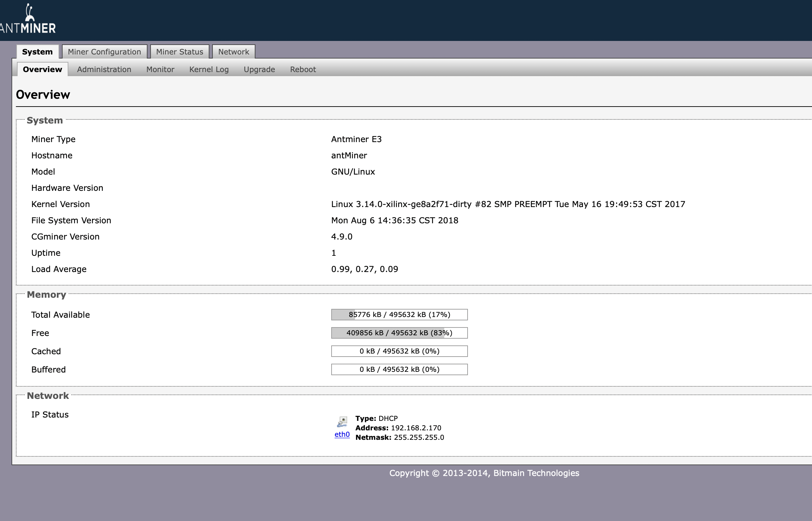Click the Uptime value 1
Viewport: 812px width, 521px height.
(334, 253)
